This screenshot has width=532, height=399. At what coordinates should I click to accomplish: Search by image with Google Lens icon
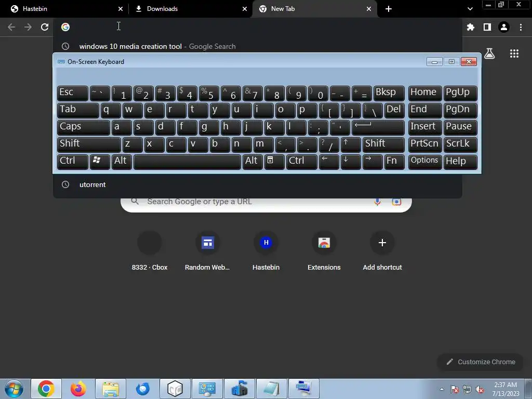click(x=396, y=202)
